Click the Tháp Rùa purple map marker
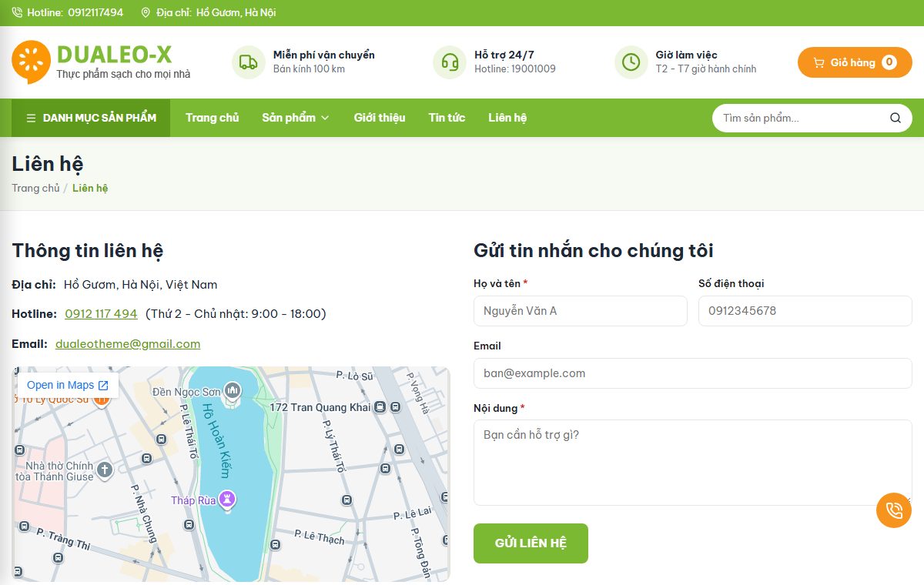The height and width of the screenshot is (585, 924). click(227, 500)
